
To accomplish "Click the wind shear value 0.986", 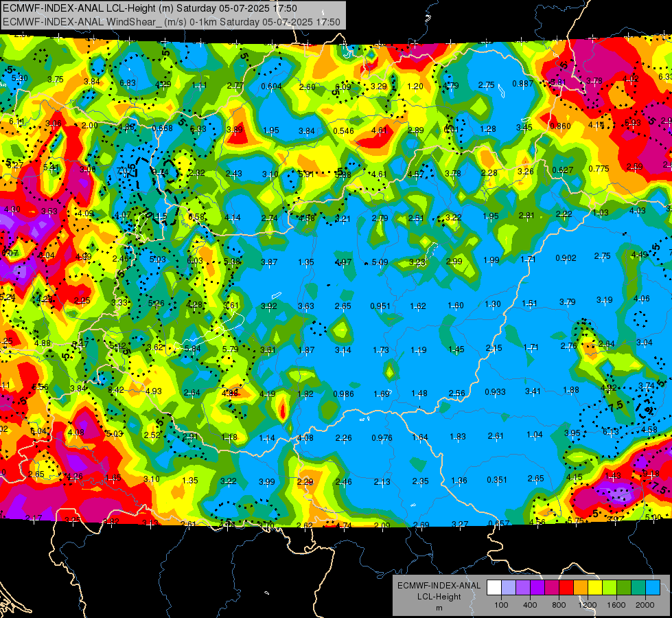I will click(344, 393).
